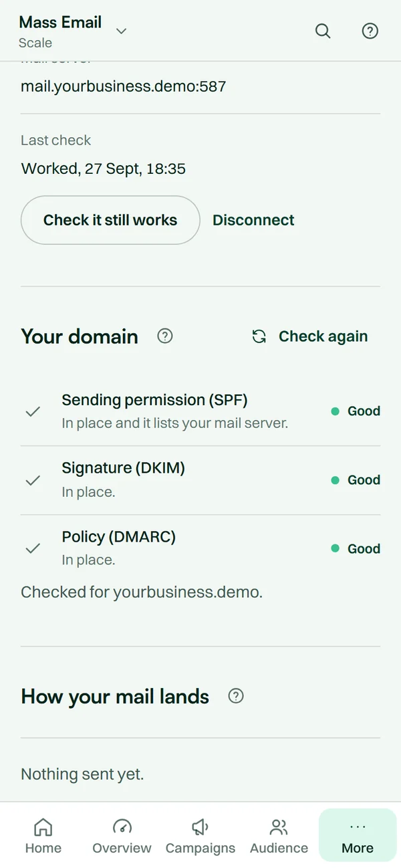Image resolution: width=401 pixels, height=868 pixels.
Task: Click the mail.yourbusiness.demo:587 server value
Action: tap(124, 86)
